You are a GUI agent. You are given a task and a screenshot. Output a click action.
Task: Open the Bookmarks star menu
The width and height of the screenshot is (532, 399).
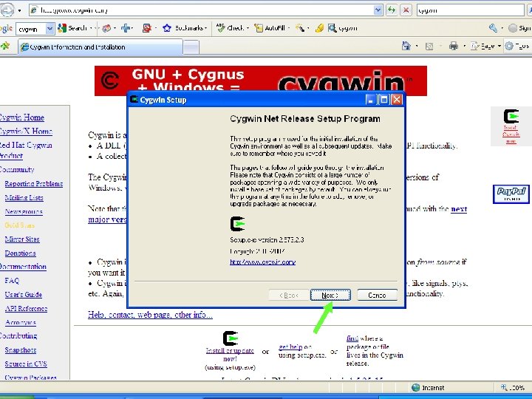tap(185, 28)
